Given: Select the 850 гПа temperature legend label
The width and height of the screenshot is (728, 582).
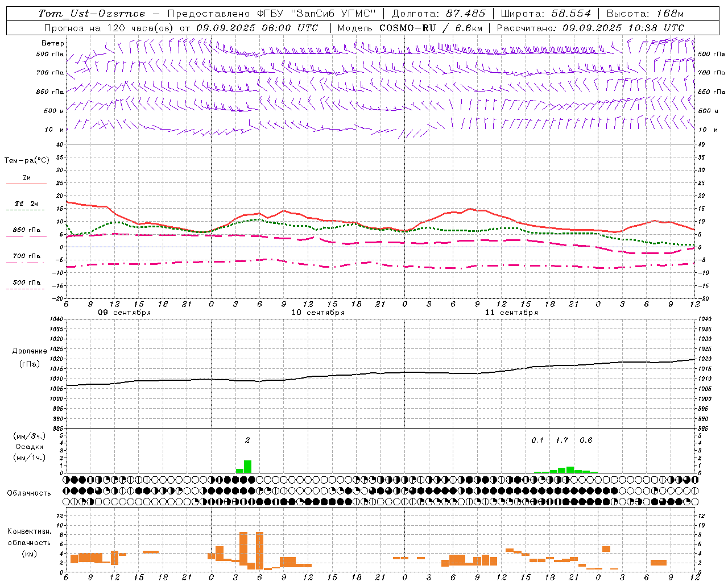Looking at the screenshot, I should (27, 230).
